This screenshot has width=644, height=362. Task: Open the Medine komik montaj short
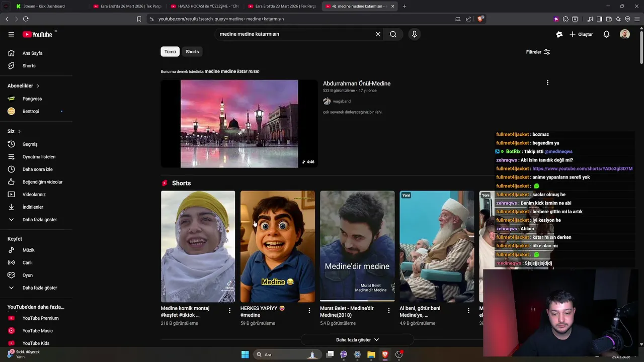coord(198,246)
